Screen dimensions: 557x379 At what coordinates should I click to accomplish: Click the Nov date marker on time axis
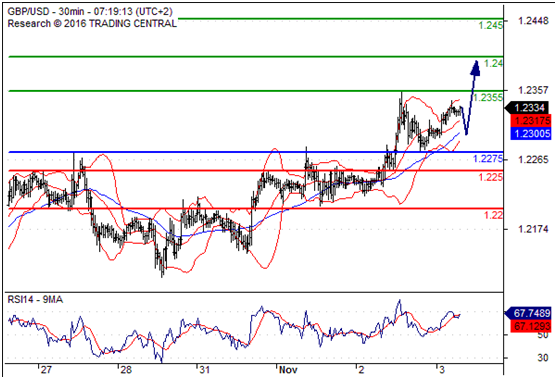pyautogui.click(x=288, y=370)
